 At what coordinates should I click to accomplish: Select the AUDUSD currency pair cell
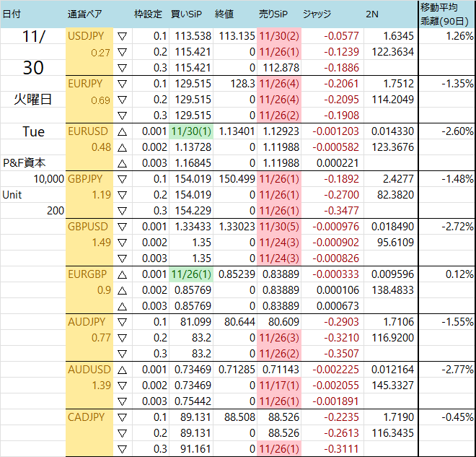tap(89, 370)
